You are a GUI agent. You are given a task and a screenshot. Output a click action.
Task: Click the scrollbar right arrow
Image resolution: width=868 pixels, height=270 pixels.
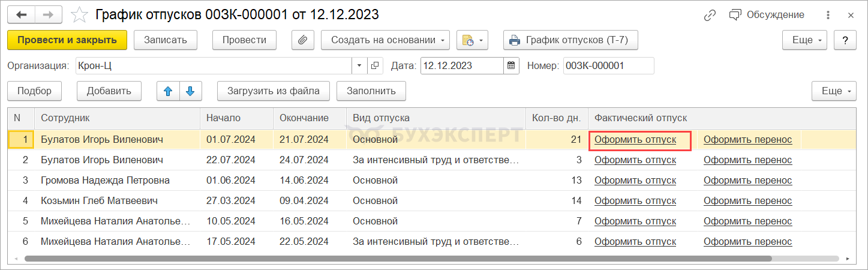848,259
